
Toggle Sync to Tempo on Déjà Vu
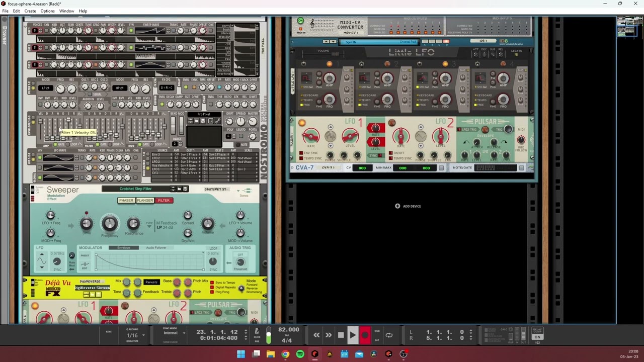(x=212, y=283)
